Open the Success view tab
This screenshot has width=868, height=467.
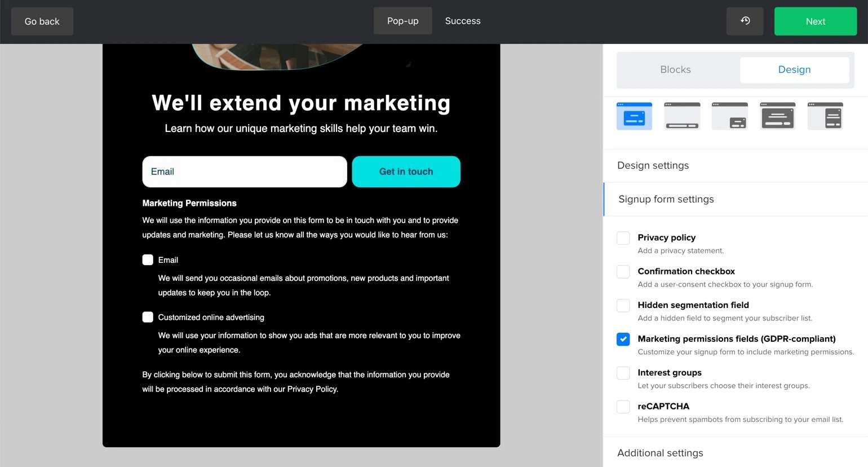462,21
